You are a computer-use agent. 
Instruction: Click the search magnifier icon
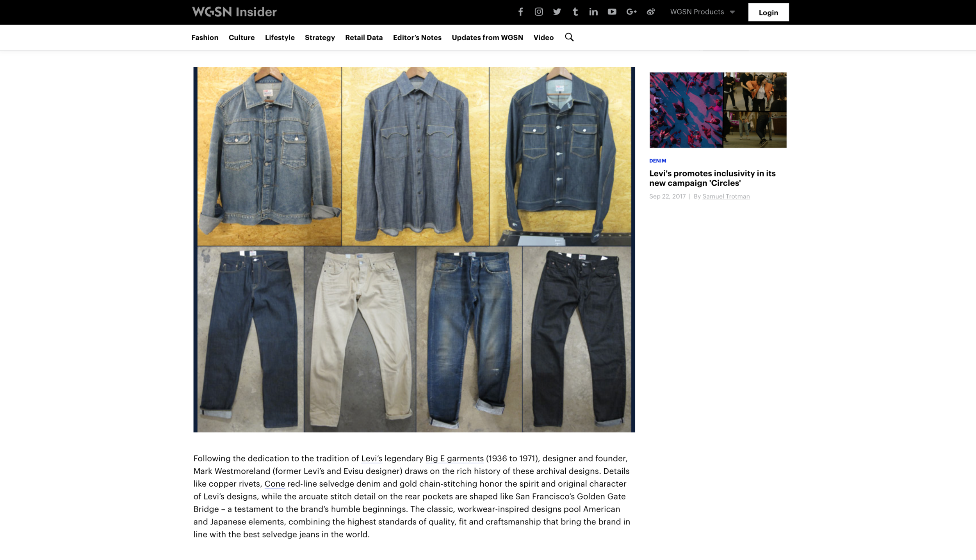coord(569,37)
